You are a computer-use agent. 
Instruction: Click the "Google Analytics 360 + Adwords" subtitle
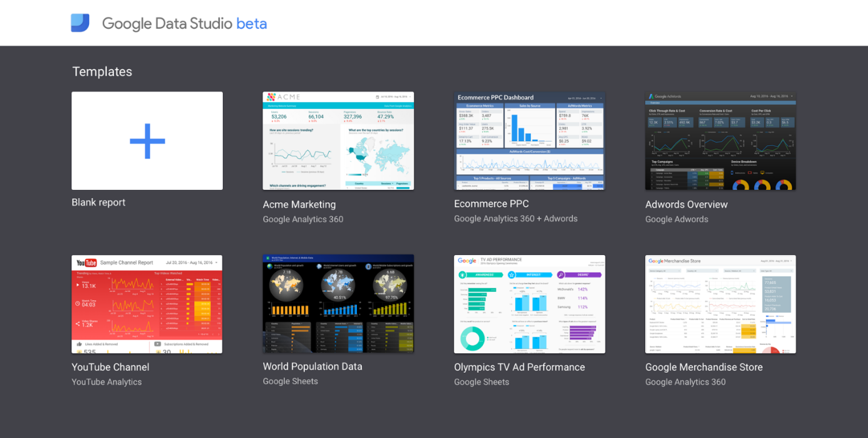[516, 219]
